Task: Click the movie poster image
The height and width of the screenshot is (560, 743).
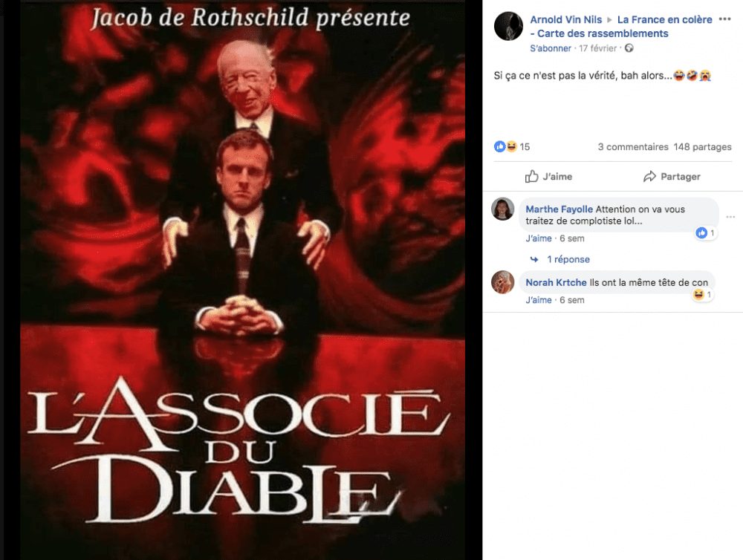Action: 243,280
